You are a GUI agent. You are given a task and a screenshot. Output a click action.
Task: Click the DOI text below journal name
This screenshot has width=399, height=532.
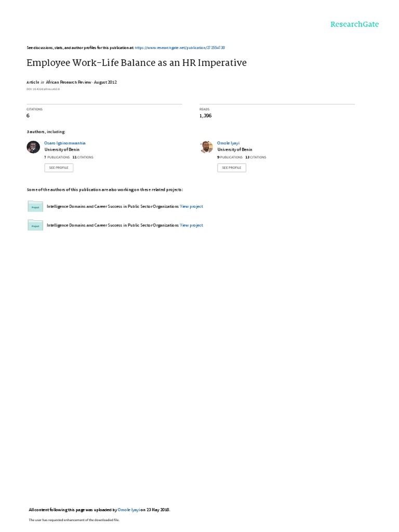pyautogui.click(x=43, y=89)
